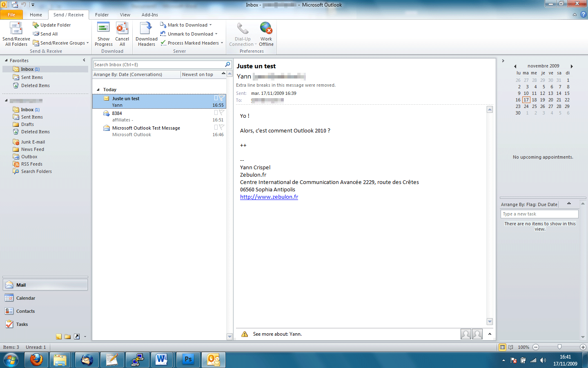Click 'Type a new task' field
This screenshot has height=368, width=588.
tap(539, 214)
